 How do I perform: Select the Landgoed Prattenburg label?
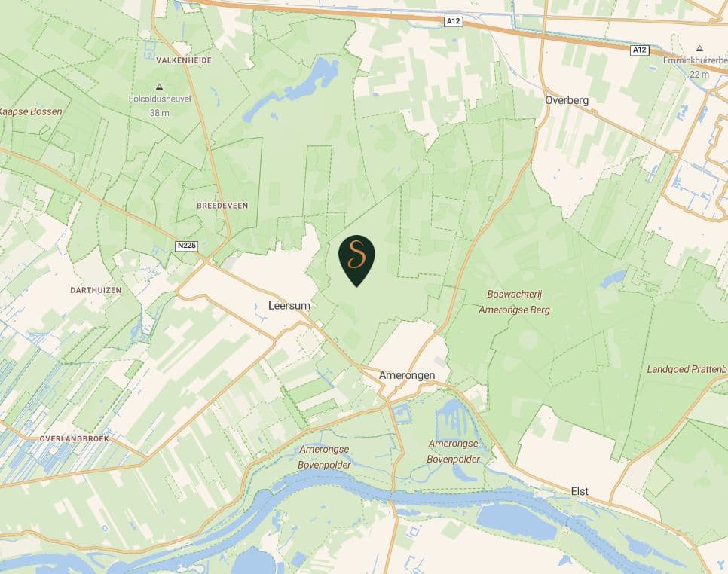(687, 369)
